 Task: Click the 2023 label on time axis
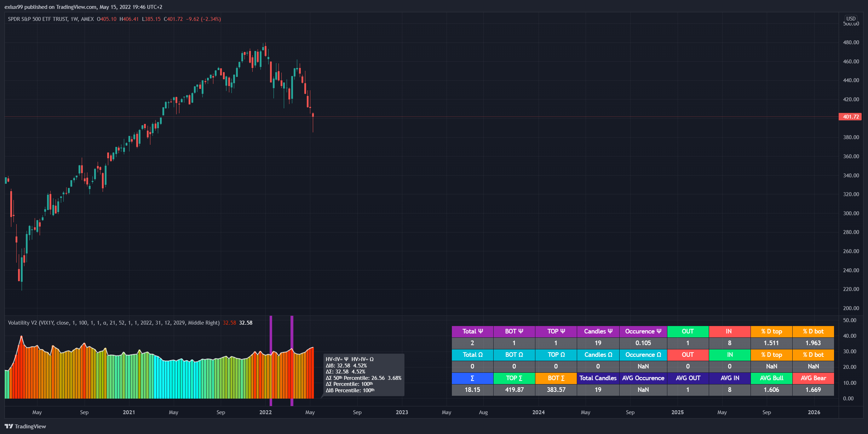(x=402, y=412)
